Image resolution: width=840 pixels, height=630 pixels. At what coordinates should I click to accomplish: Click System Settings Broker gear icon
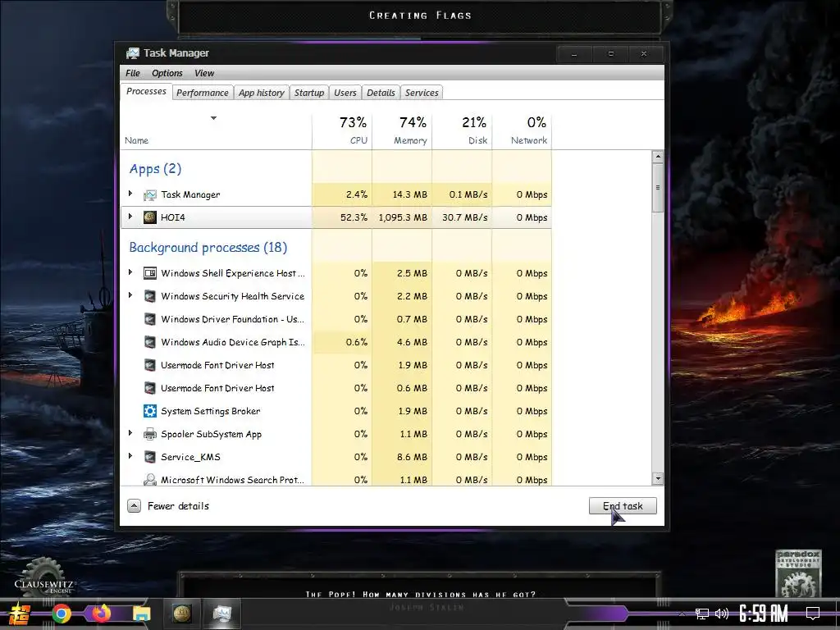point(150,411)
